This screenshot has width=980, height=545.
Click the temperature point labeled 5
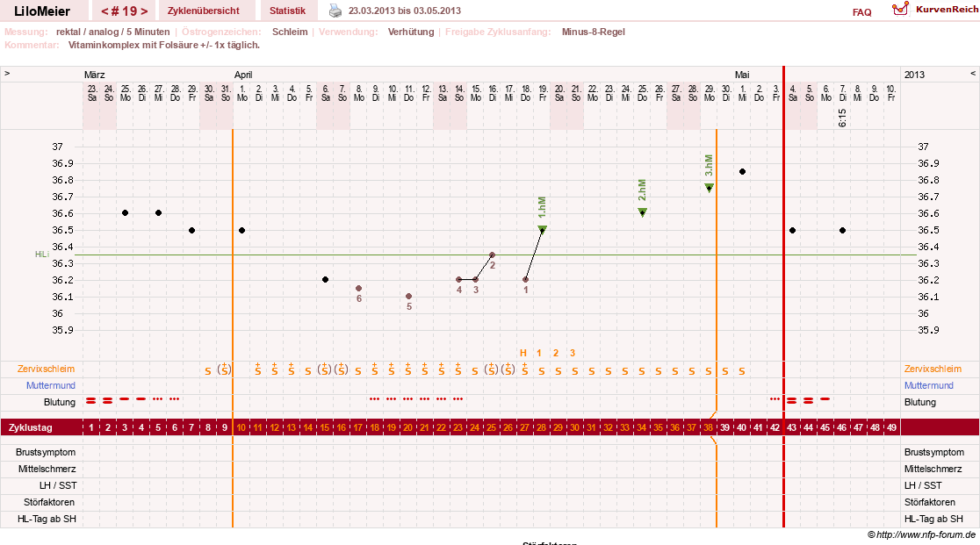point(408,297)
